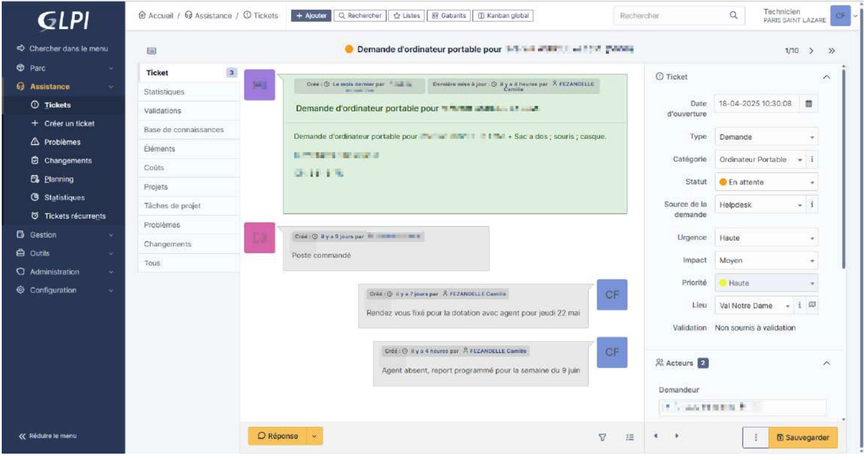Collapse the Acteurs section chevron
Screen dimensions: 868x460
826,363
